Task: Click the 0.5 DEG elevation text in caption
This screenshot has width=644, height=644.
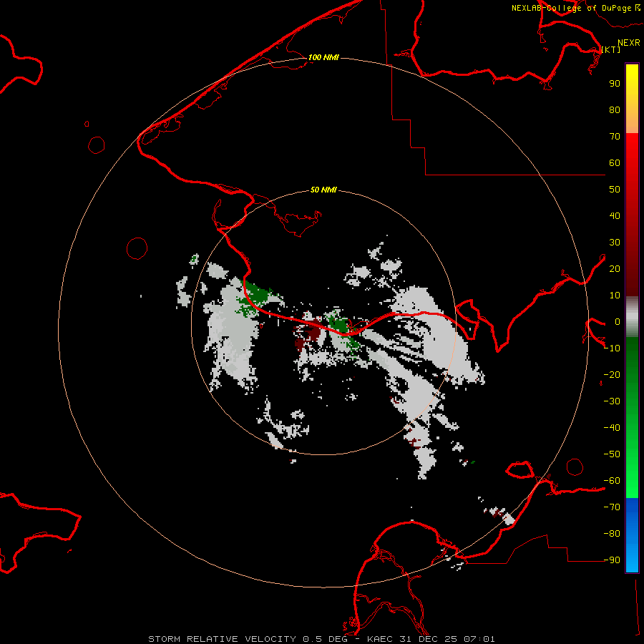Action: pyautogui.click(x=325, y=639)
